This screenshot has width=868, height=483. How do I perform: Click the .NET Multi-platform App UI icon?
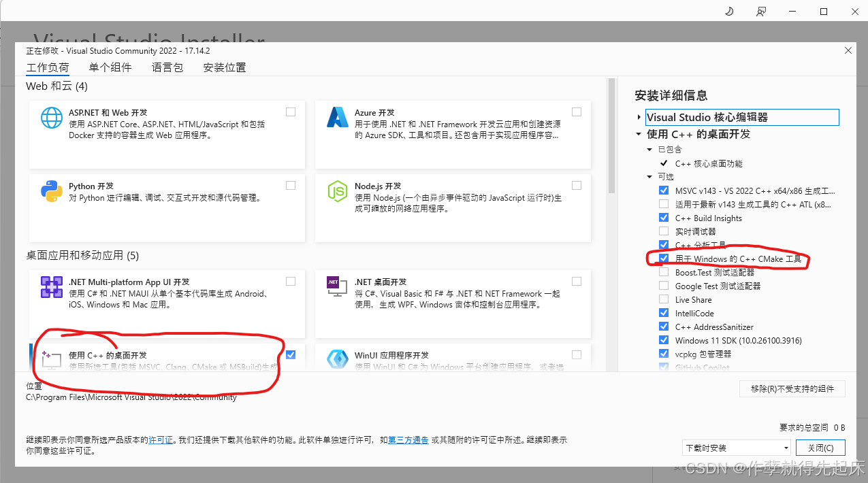tap(52, 287)
